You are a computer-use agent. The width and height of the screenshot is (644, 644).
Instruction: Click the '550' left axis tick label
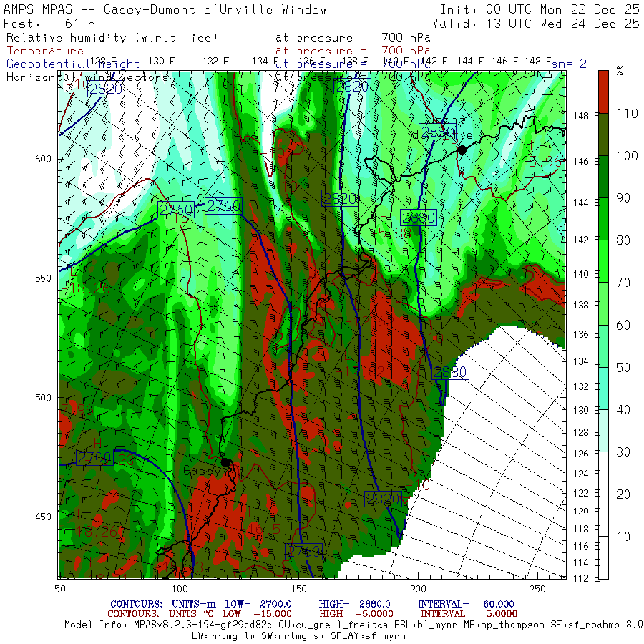point(43,278)
